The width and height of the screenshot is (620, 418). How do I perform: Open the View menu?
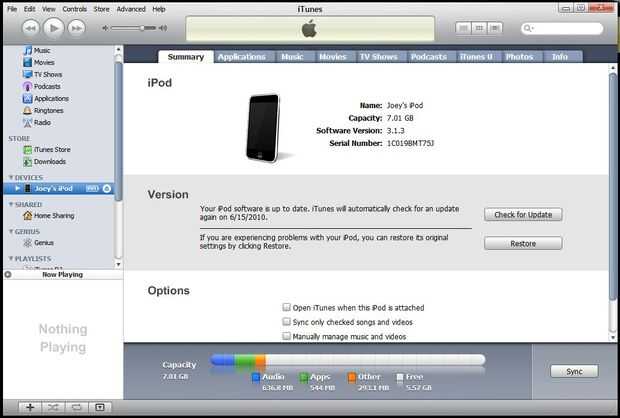[x=49, y=9]
